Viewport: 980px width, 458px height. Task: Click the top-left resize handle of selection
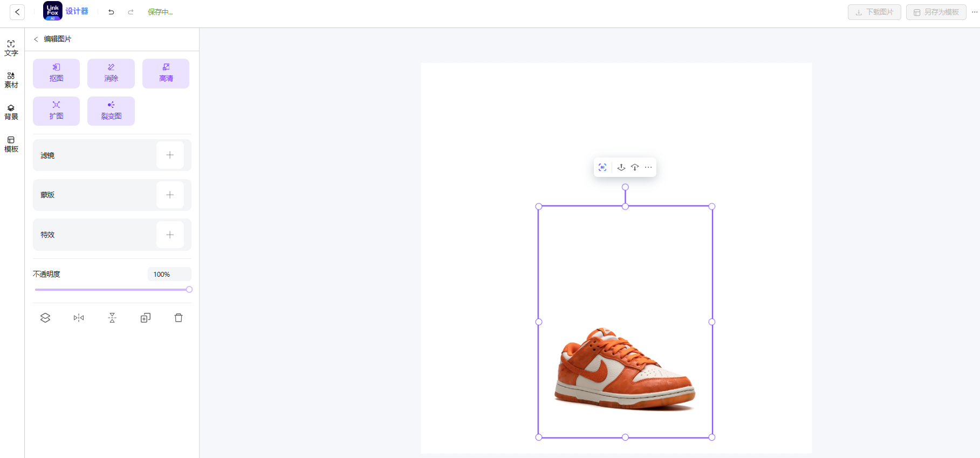(539, 207)
